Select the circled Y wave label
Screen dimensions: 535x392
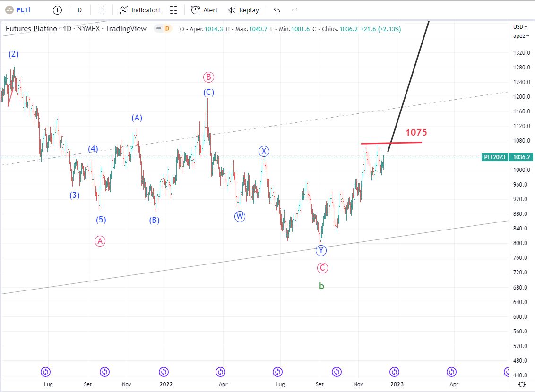pos(321,251)
